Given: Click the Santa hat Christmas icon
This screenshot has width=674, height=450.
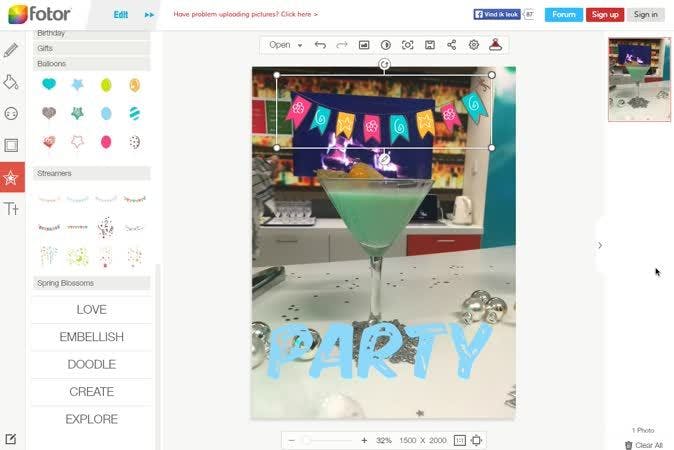Looking at the screenshot, I should point(496,45).
